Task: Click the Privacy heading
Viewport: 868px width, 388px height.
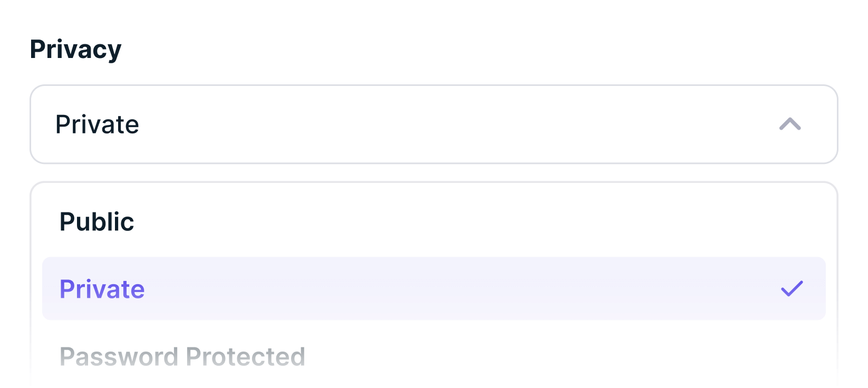Action: (x=76, y=48)
